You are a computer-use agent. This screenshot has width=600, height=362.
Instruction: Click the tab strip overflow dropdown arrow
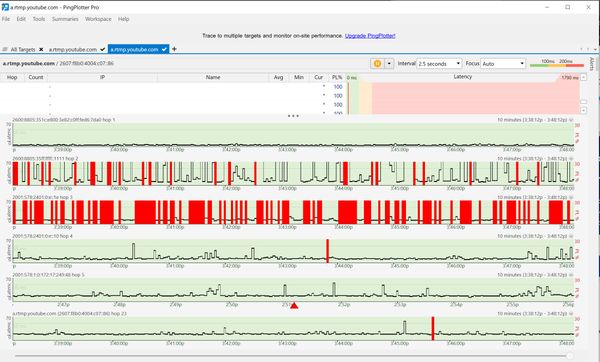(x=595, y=49)
